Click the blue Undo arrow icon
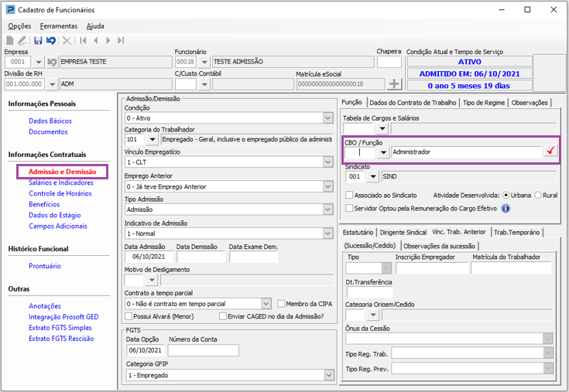Screen dimensions: 569x392 51,40
